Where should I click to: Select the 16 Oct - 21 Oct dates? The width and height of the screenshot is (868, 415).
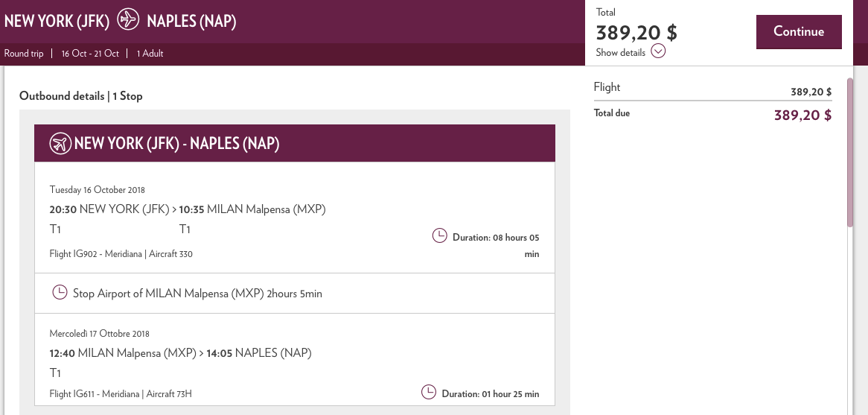[90, 54]
